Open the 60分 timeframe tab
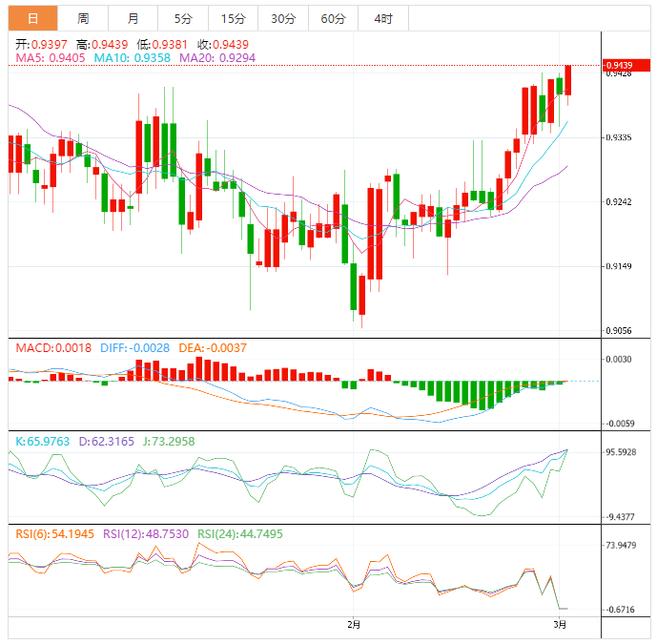657x644 pixels. (x=334, y=18)
